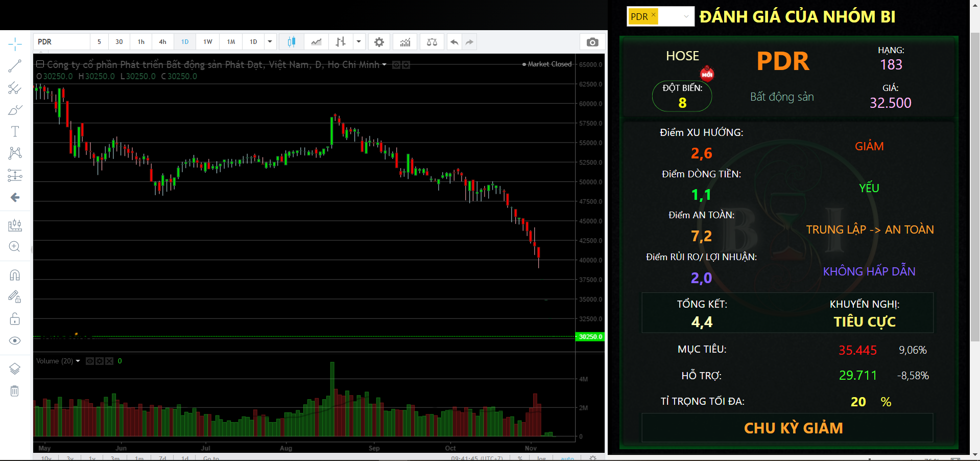Click the trash remove drawings icon
Screen dimensions: 980x461
pyautogui.click(x=15, y=391)
